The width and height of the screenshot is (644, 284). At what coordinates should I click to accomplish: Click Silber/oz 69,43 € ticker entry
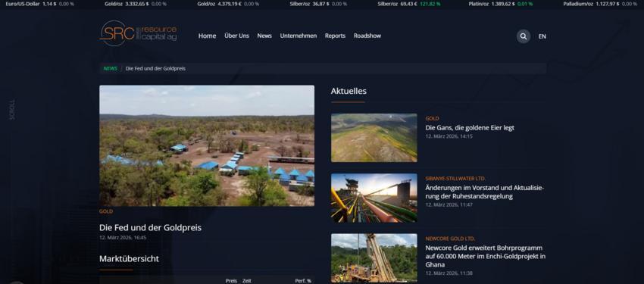point(409,4)
